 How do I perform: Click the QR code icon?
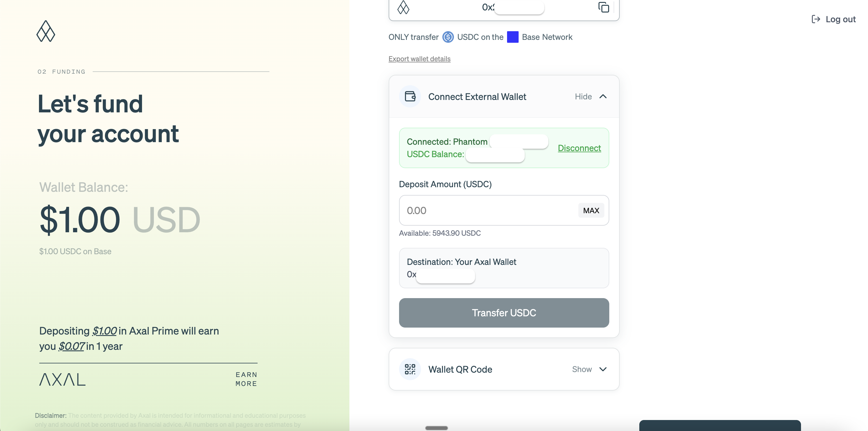coord(410,369)
